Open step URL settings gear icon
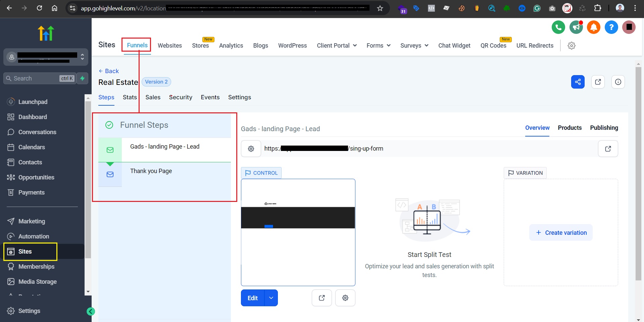Viewport: 644px width, 322px height. click(251, 149)
